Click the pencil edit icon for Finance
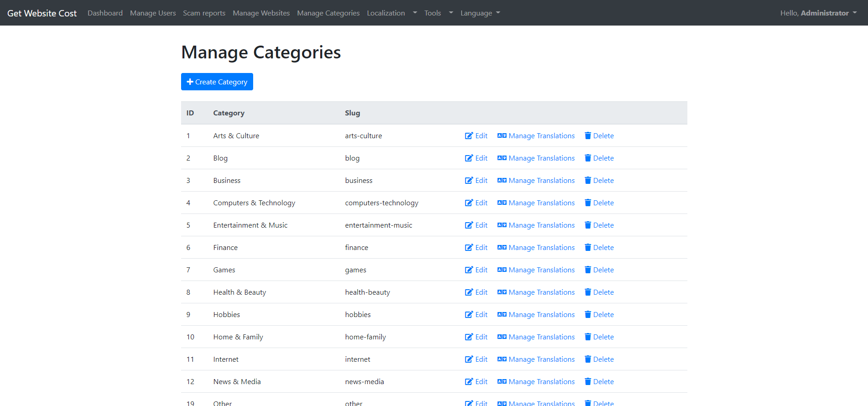The image size is (868, 406). pos(469,247)
